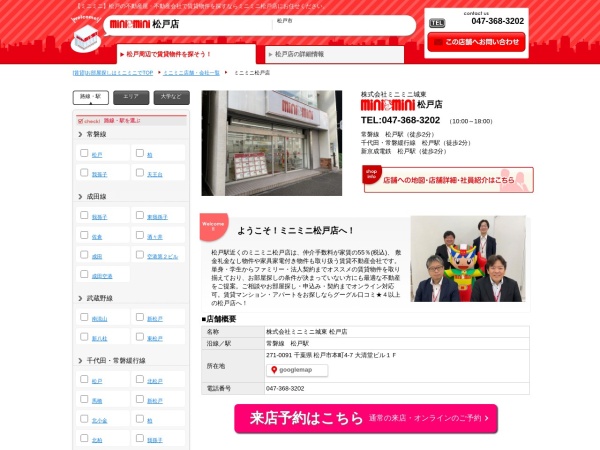Click the pink 来店予約はこちら reservation button
The image size is (600, 450).
[x=366, y=418]
